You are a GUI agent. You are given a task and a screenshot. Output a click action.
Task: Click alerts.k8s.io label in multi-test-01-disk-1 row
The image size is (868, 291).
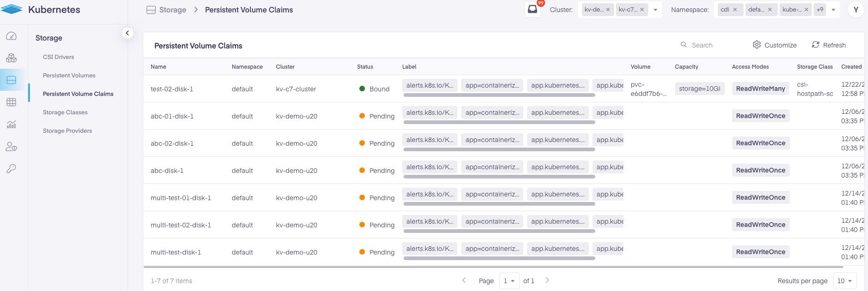coord(430,194)
